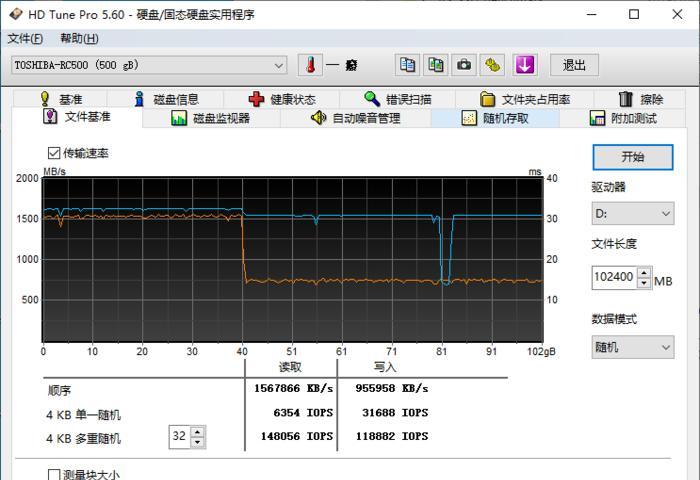This screenshot has height=480, width=700.
Task: Click the 102400 file length field
Action: [614, 277]
